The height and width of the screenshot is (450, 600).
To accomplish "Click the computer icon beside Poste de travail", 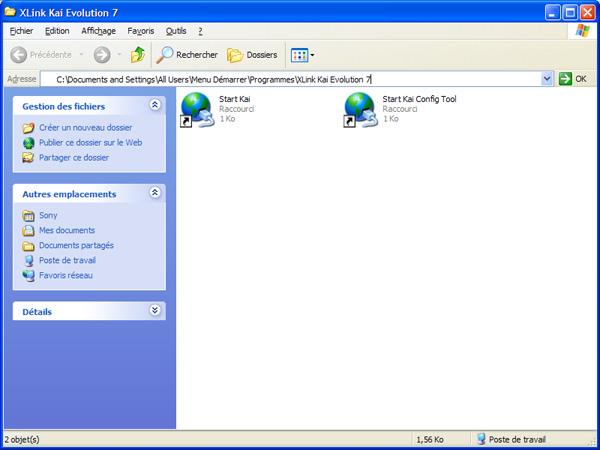I will click(x=28, y=261).
